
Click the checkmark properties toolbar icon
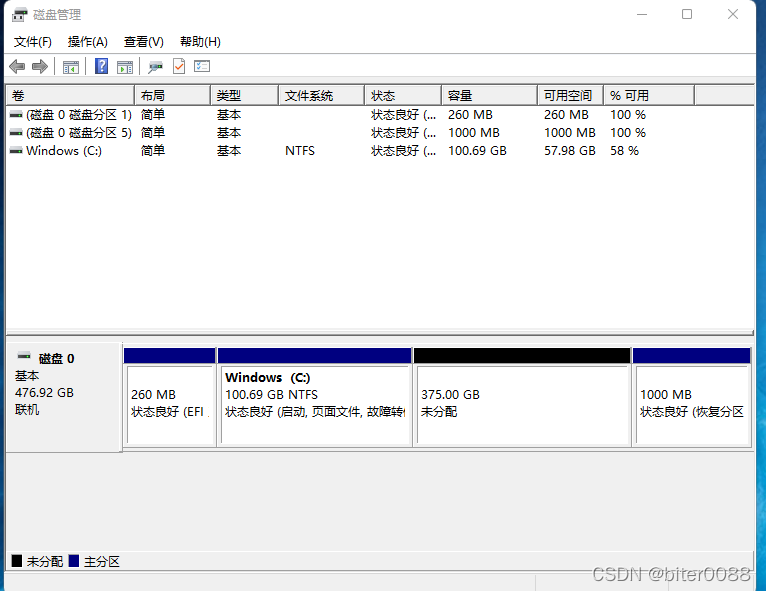[x=179, y=66]
